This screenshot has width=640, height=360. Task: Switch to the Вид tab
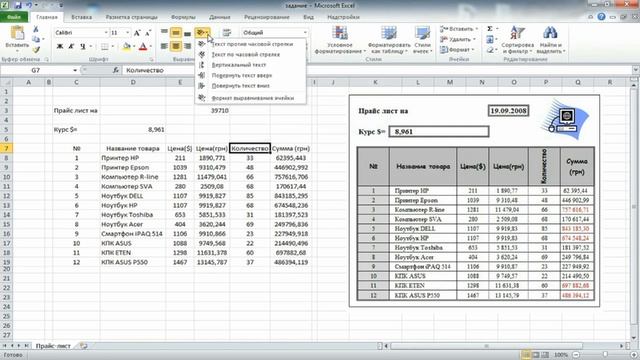[308, 17]
